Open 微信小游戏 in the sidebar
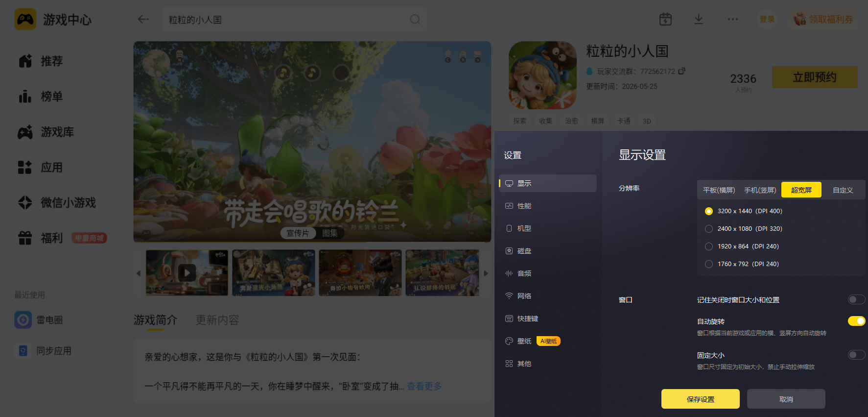The height and width of the screenshot is (417, 868). 57,202
